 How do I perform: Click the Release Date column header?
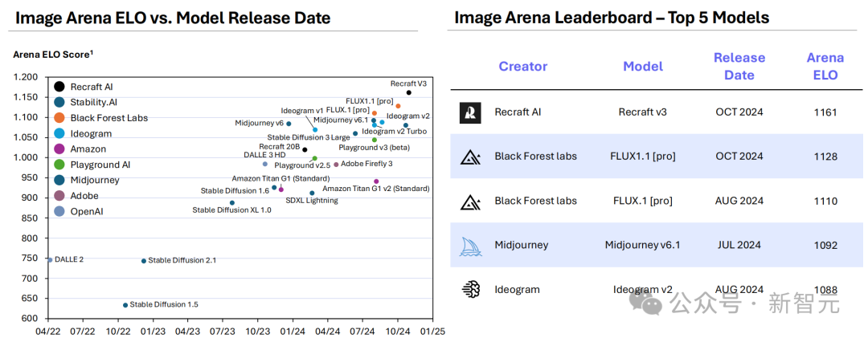739,67
